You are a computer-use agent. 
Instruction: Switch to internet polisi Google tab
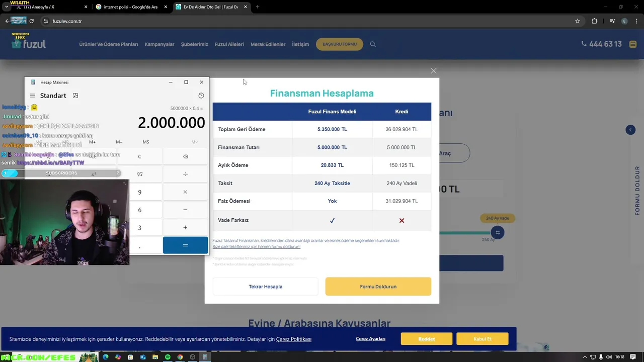pyautogui.click(x=131, y=7)
